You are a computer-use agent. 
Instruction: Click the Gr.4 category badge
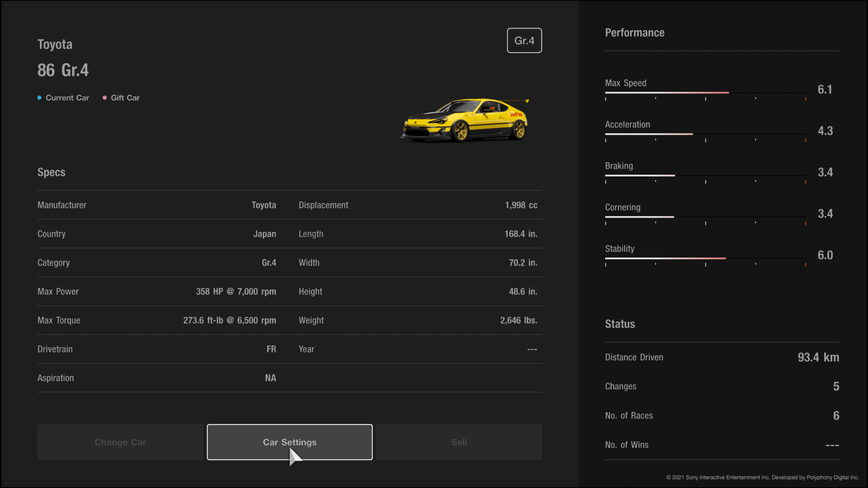click(x=524, y=40)
